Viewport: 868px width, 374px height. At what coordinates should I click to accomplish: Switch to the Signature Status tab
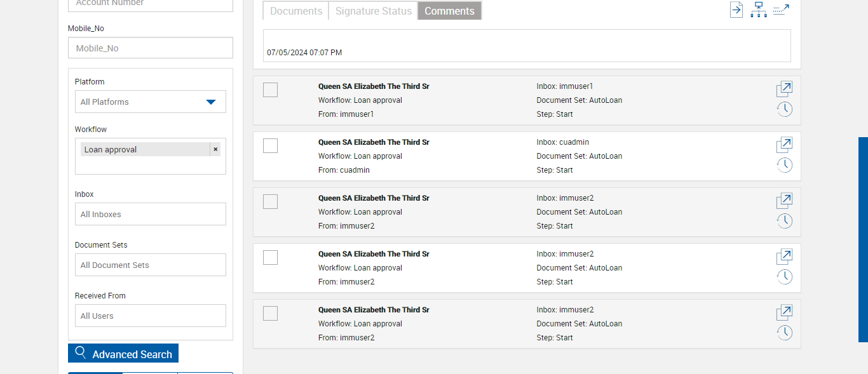click(x=373, y=11)
